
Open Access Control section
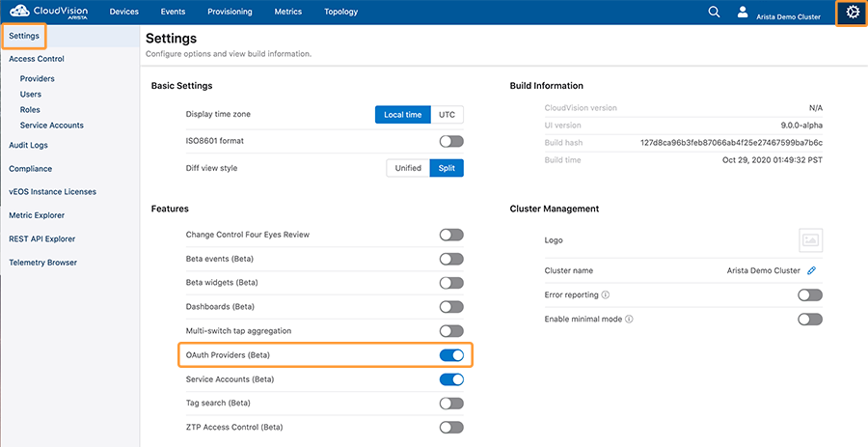[37, 59]
